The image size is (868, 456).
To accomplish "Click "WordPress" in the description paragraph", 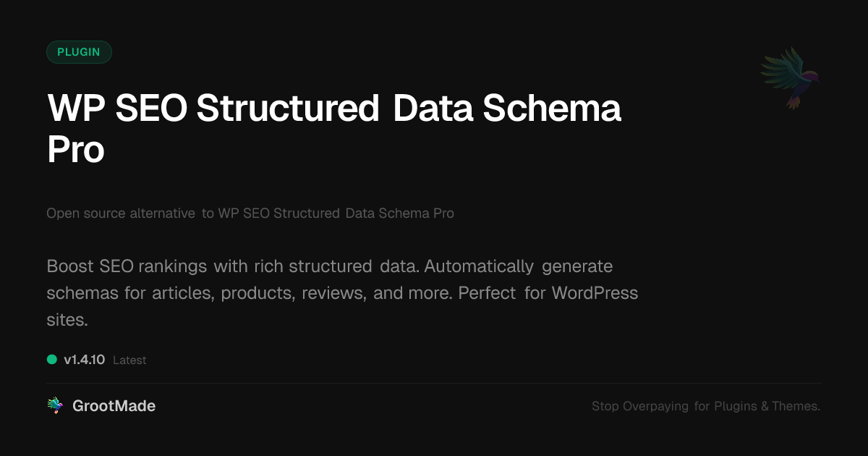I will (x=595, y=293).
